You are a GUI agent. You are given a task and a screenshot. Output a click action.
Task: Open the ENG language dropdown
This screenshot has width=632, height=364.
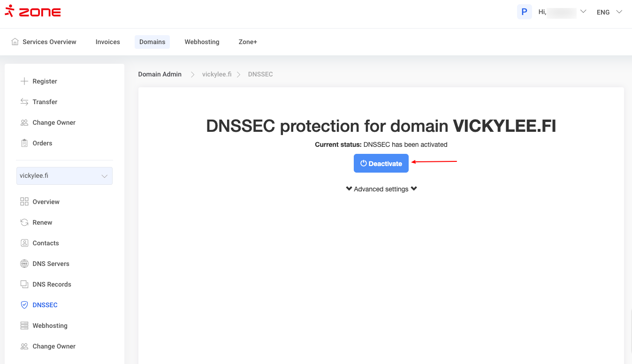(x=609, y=12)
